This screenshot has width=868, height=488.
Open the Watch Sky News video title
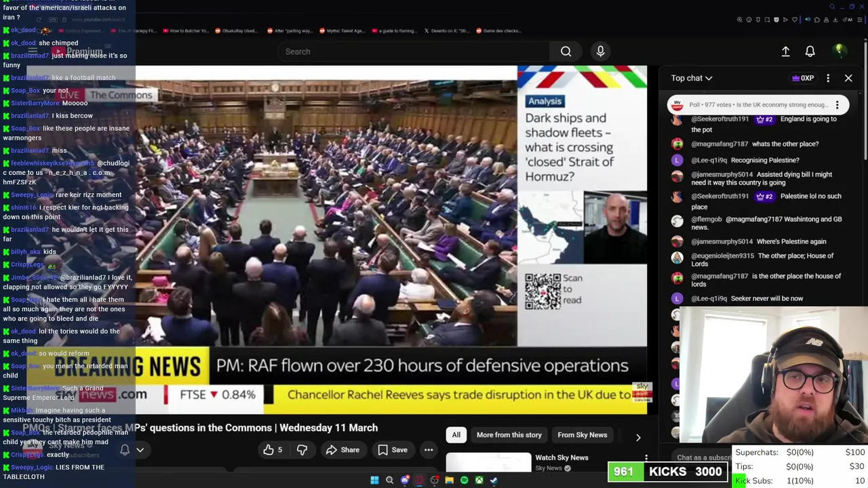click(x=561, y=458)
